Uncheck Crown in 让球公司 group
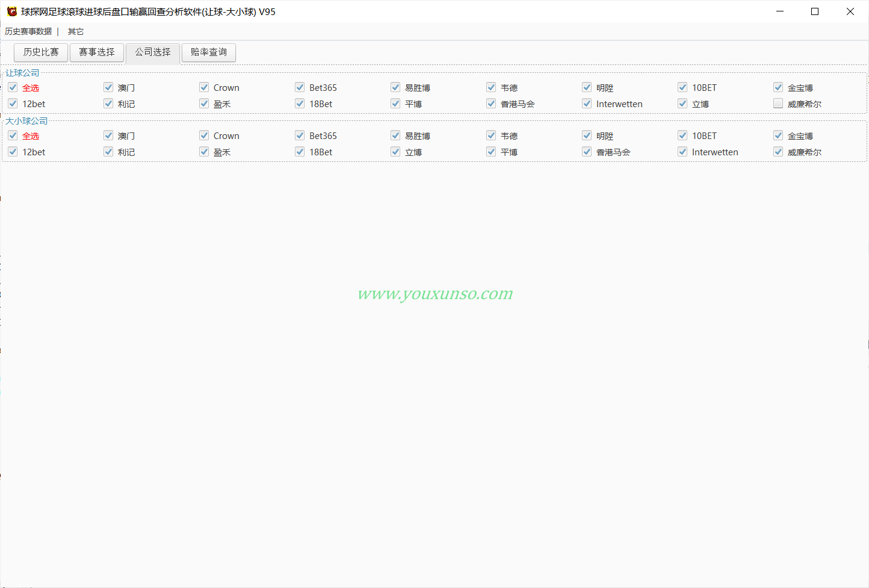 (204, 87)
